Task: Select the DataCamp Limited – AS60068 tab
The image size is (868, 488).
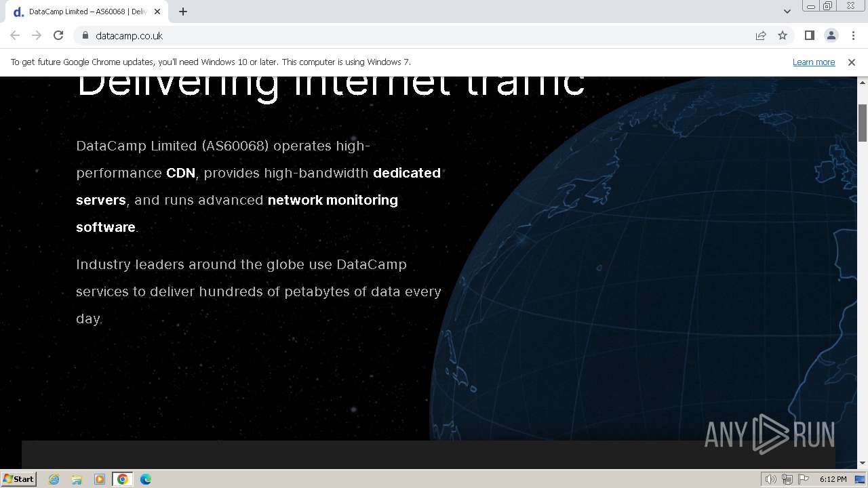Action: pos(87,12)
